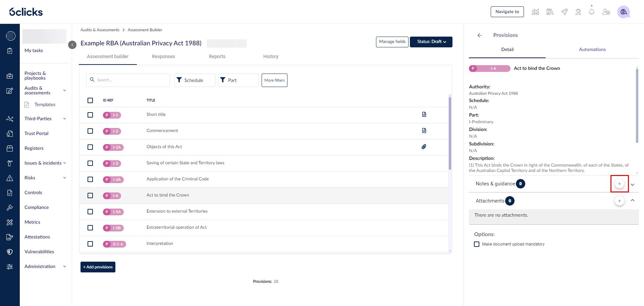Click the My tasks clipboard sidebar icon
644x306 pixels.
[x=10, y=51]
